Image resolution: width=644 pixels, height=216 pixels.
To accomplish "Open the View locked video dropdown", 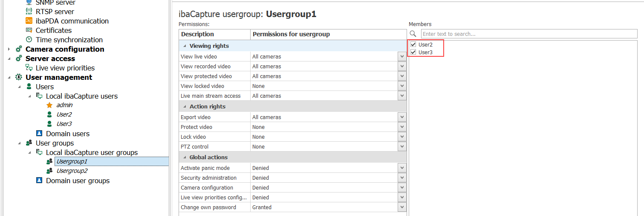I will click(402, 86).
